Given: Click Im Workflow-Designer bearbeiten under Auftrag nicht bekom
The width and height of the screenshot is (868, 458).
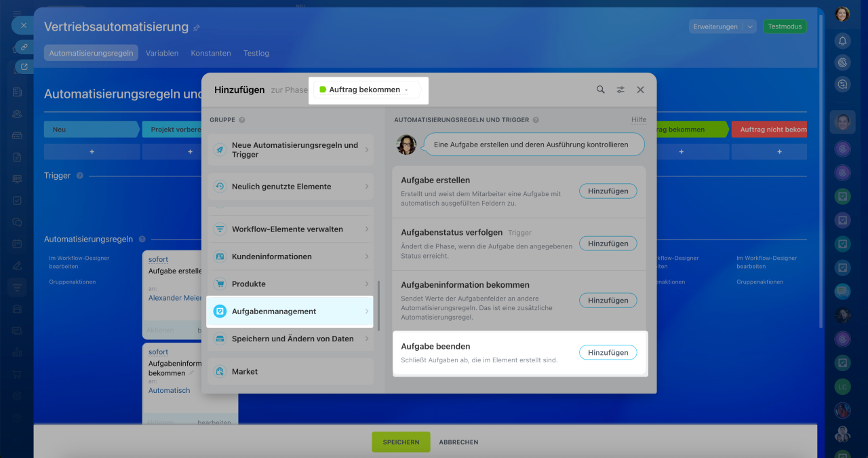Looking at the screenshot, I should coord(767,262).
